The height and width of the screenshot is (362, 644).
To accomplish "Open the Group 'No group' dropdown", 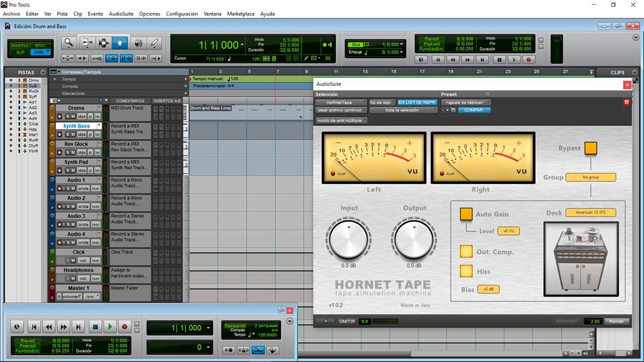I will (x=591, y=177).
